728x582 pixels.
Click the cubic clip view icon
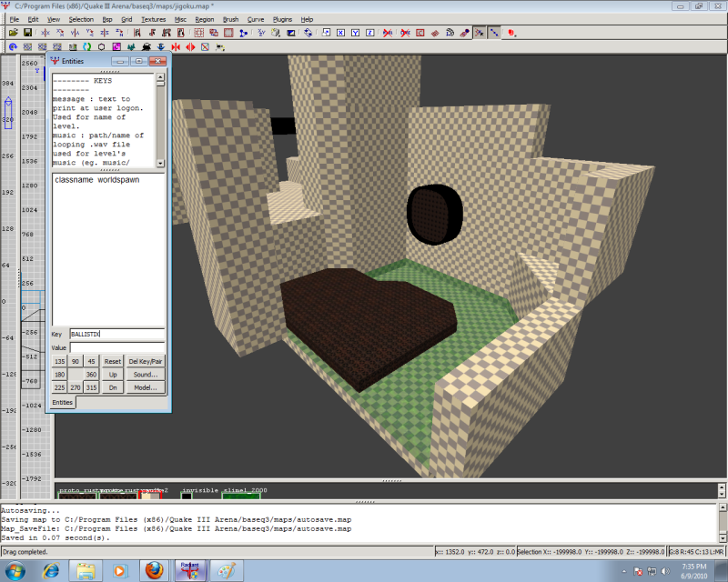[x=290, y=33]
